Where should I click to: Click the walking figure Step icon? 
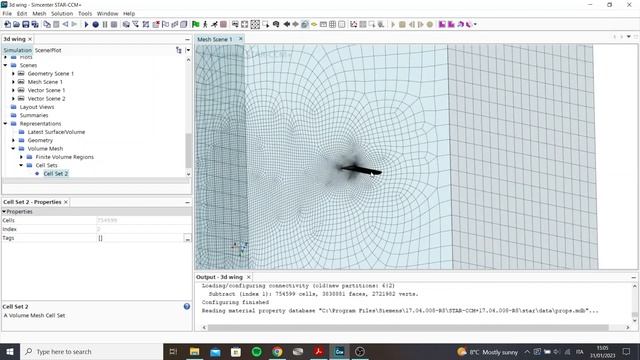pyautogui.click(x=205, y=24)
